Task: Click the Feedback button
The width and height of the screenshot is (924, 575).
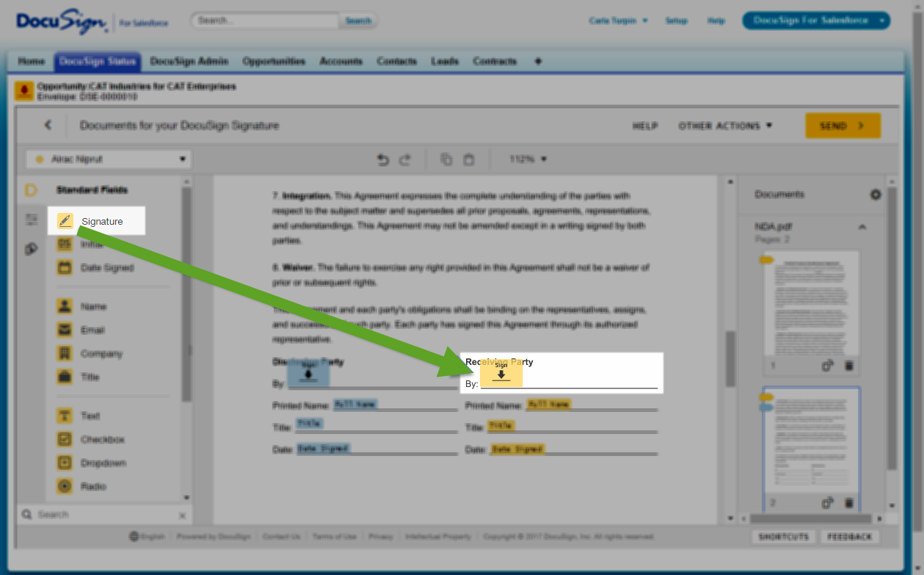Action: tap(849, 537)
